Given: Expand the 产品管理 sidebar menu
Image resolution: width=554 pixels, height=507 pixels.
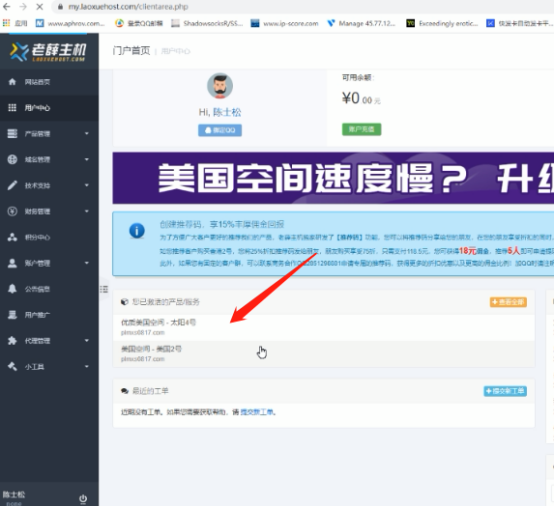Looking at the screenshot, I should 49,134.
